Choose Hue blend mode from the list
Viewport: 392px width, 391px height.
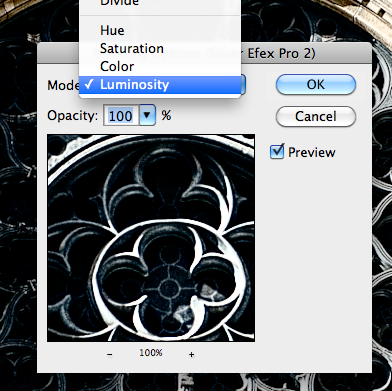point(160,31)
